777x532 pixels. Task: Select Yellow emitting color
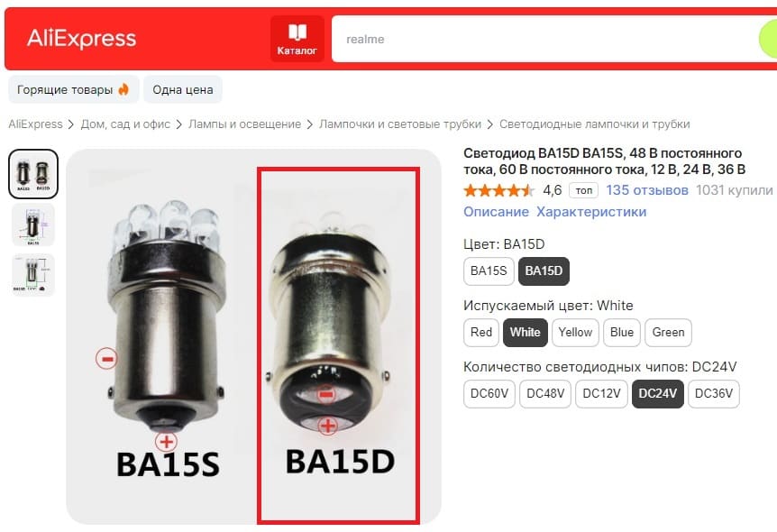pyautogui.click(x=575, y=333)
